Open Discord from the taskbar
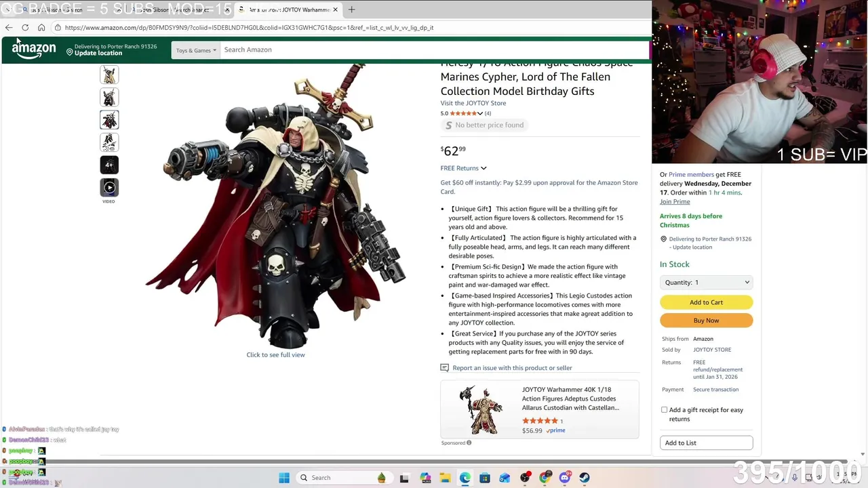The image size is (868, 488). pos(564,478)
